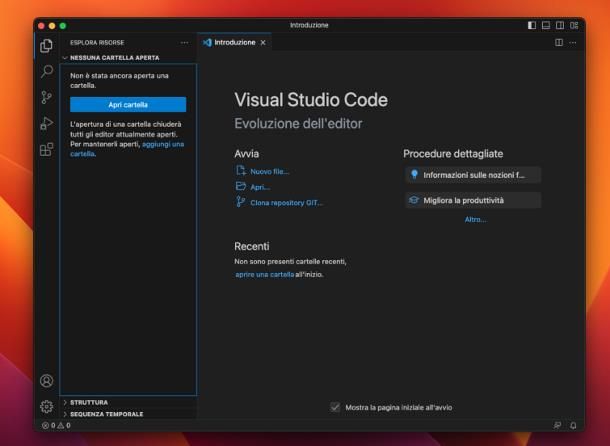Click the Esplora Risorse panel title
Viewport: 610px width, 446px height.
[97, 42]
